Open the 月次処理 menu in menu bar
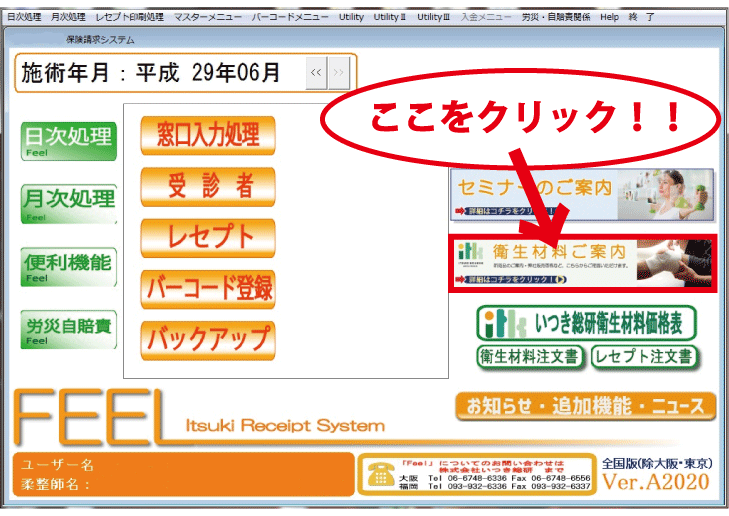The image size is (729, 516). coord(68,17)
